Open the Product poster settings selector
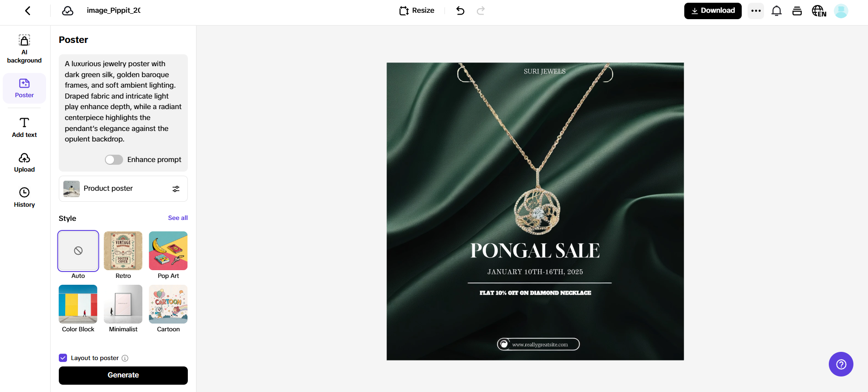Screen dimensions: 868x392 pyautogui.click(x=123, y=188)
